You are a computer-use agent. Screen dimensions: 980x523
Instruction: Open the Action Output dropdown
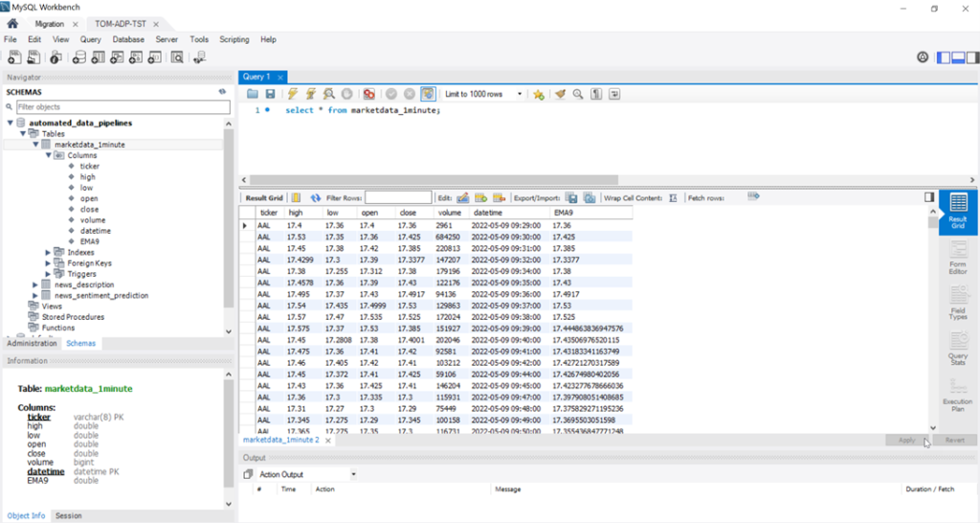(x=353, y=474)
